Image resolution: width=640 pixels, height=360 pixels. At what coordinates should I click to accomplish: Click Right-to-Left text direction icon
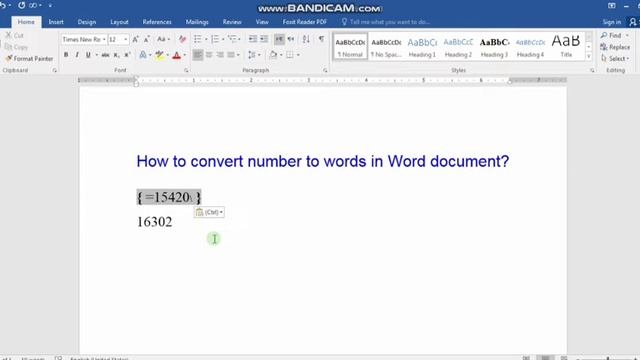(291, 39)
